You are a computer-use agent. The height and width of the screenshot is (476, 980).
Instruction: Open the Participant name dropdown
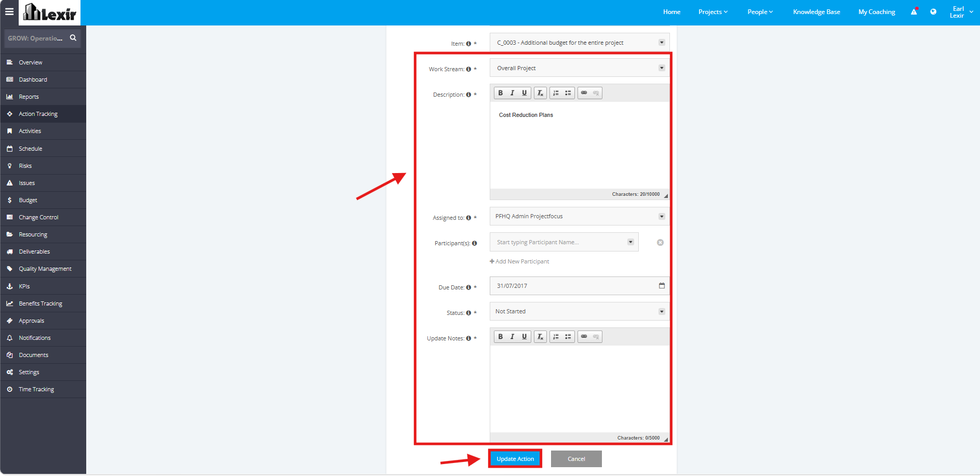click(564, 242)
